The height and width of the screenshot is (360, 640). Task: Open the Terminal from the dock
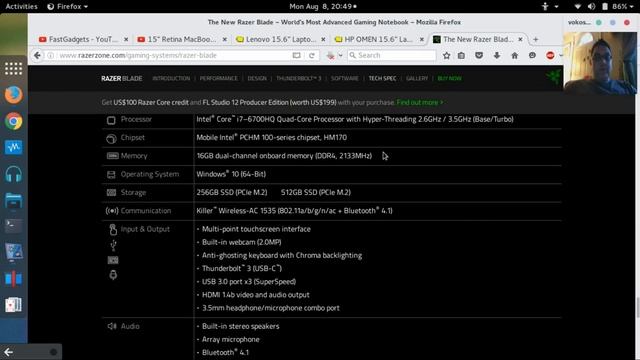[x=13, y=226]
